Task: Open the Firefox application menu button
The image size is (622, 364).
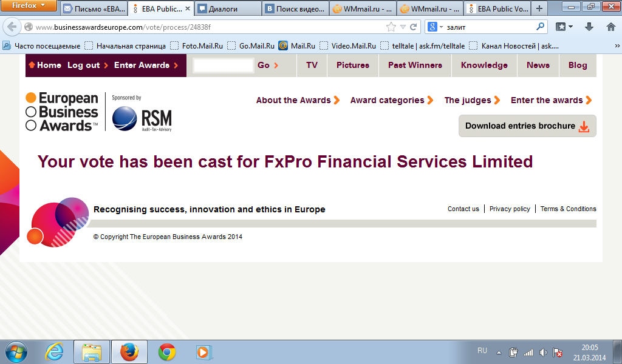Action: pyautogui.click(x=29, y=5)
